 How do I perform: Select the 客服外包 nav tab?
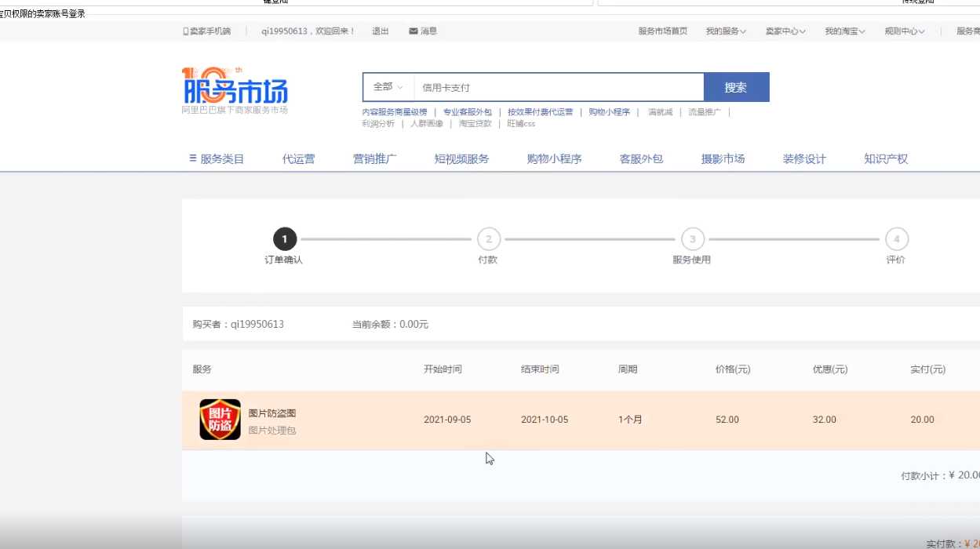(642, 158)
